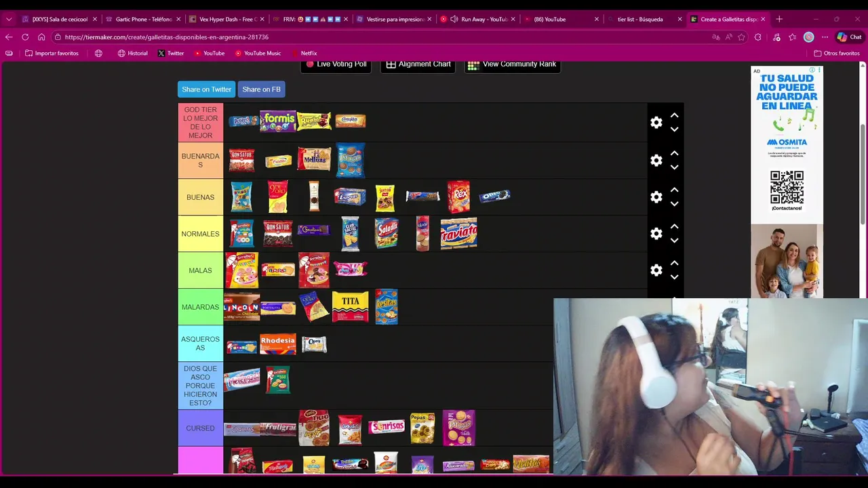This screenshot has width=868, height=488.
Task: Open Copilot Chat button
Action: click(850, 37)
